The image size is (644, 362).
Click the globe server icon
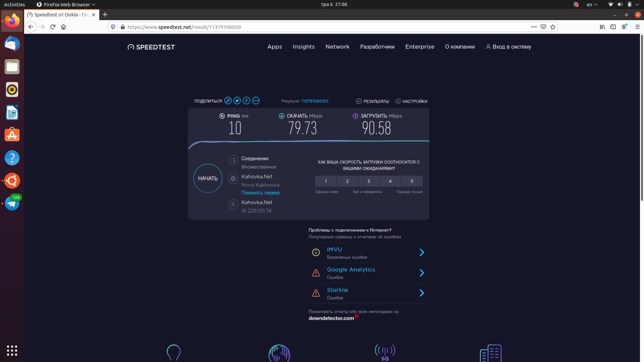pyautogui.click(x=233, y=178)
